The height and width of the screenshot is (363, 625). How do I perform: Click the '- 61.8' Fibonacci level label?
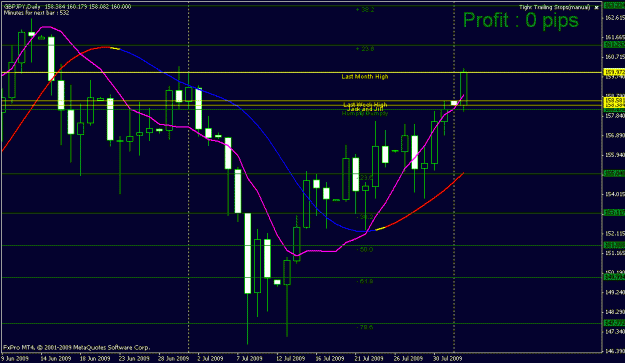tap(365, 281)
